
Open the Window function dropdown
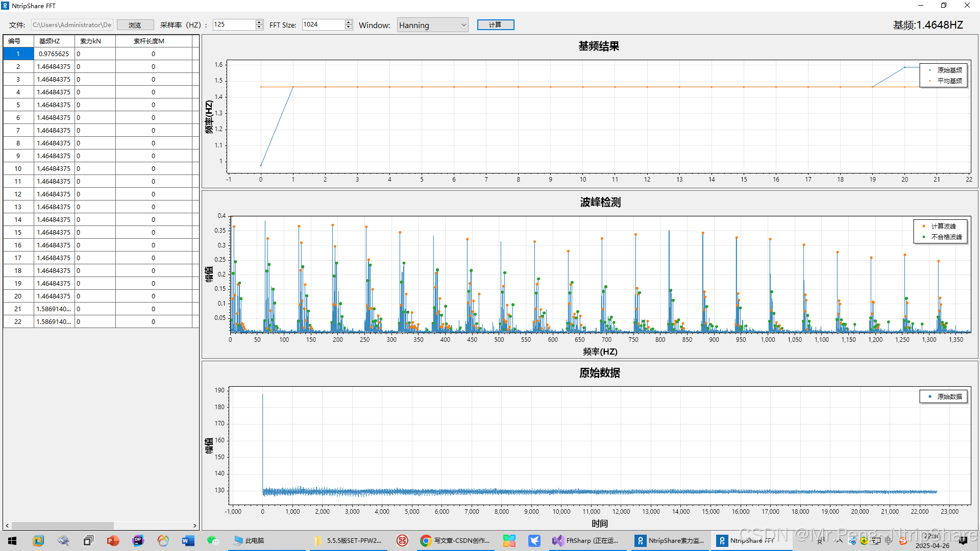432,25
